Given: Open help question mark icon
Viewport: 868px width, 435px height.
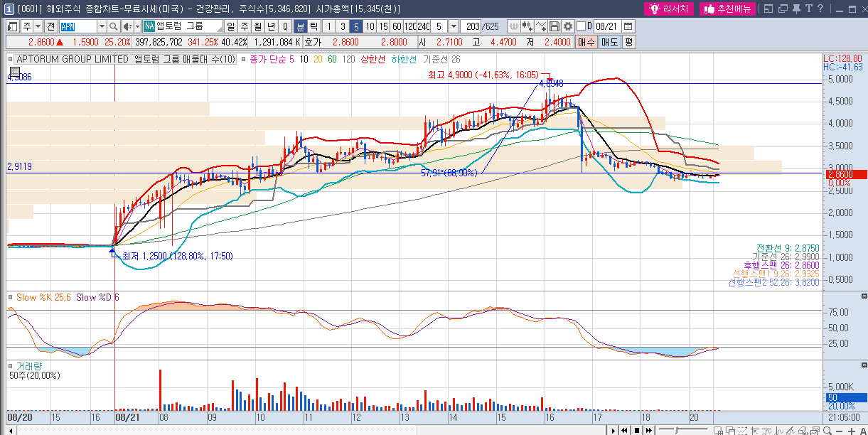Looking at the screenshot, I should (821, 9).
